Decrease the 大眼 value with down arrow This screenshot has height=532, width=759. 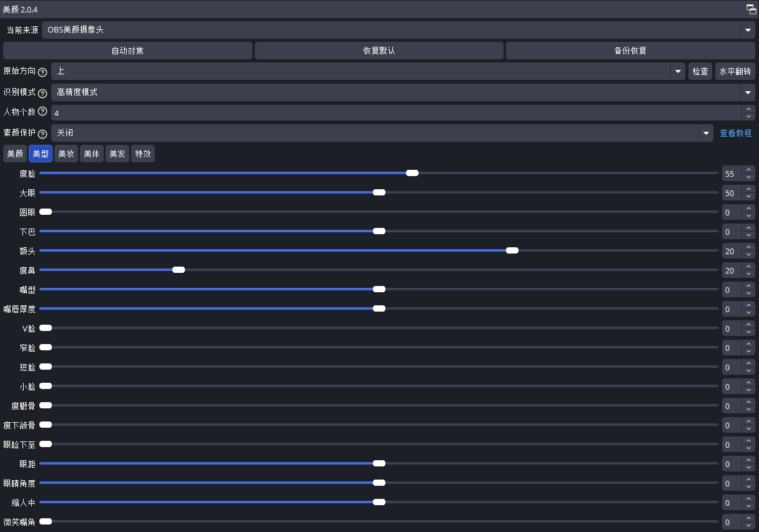(x=748, y=197)
